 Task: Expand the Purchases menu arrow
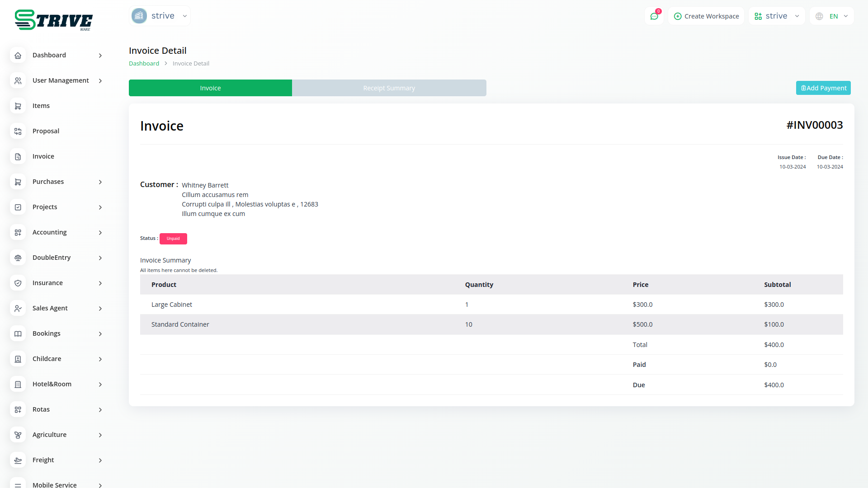pyautogui.click(x=100, y=182)
